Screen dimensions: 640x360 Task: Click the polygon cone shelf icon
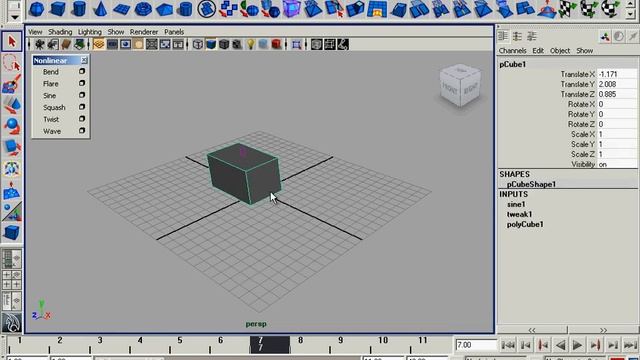click(100, 9)
